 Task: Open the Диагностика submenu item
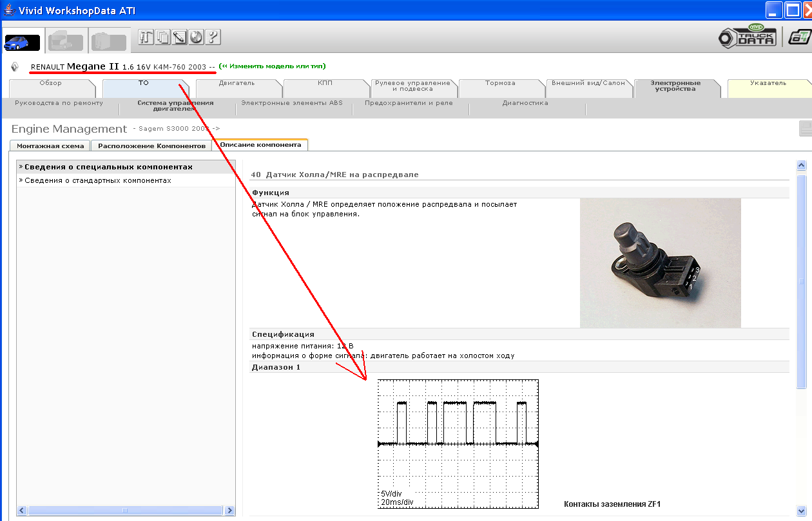(x=525, y=103)
